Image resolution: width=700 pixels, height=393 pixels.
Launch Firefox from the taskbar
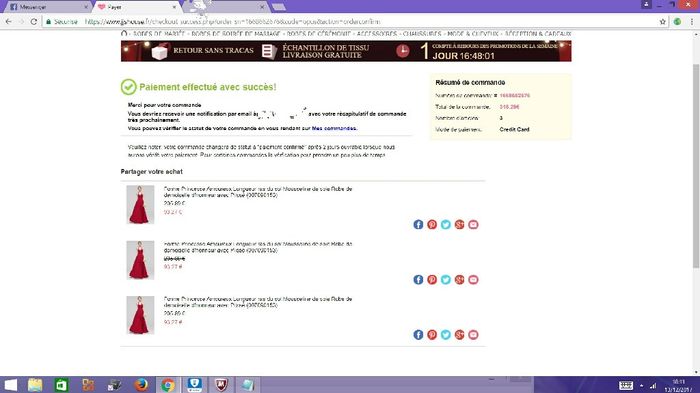[x=141, y=385]
